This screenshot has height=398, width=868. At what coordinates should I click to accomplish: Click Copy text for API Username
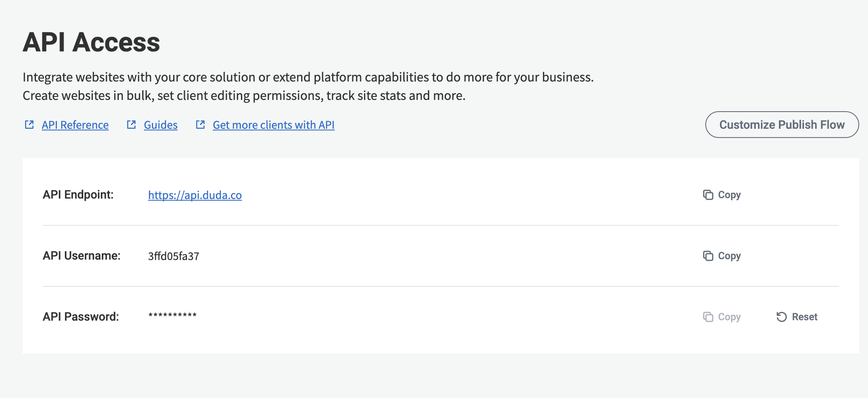(x=729, y=256)
